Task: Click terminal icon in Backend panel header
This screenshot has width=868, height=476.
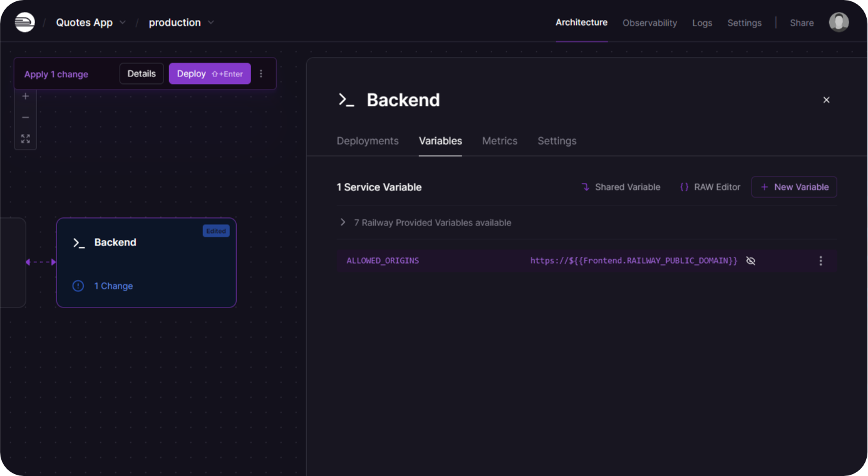Action: pos(346,100)
